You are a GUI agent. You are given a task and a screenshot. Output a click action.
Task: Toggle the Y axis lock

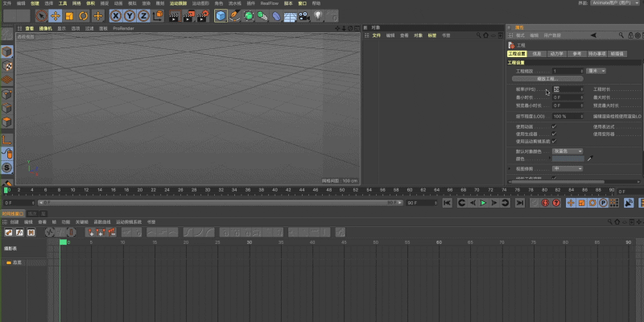(130, 16)
